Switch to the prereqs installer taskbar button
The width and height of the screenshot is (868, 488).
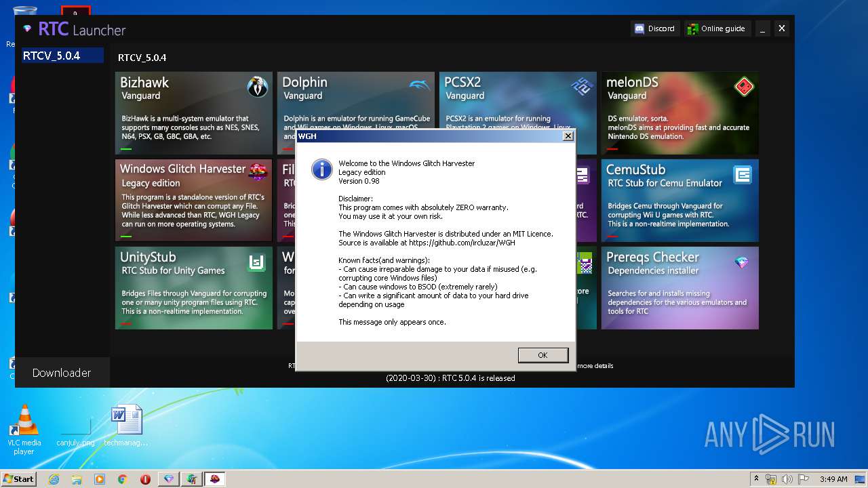(x=192, y=479)
